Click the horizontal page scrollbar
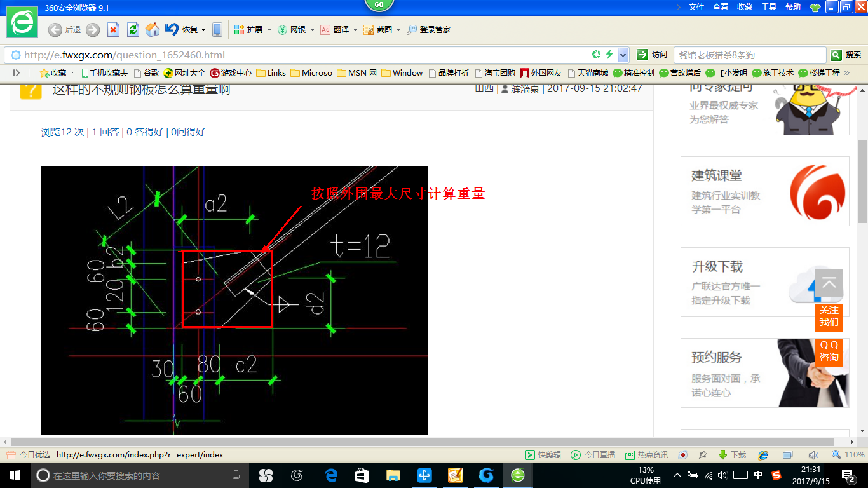 click(422, 442)
